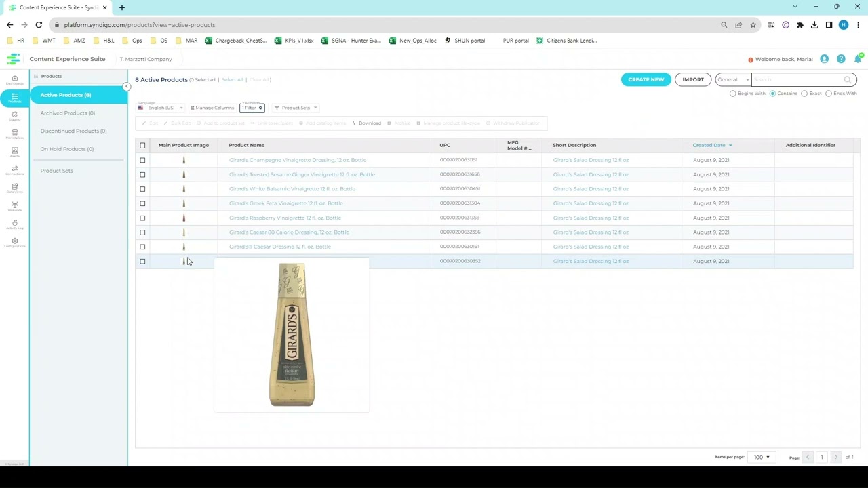The image size is (868, 488).
Task: Open the Requests section in the sidebar
Action: (14, 206)
